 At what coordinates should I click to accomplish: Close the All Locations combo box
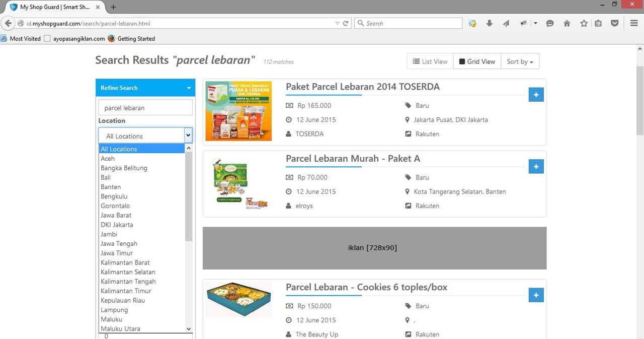point(145,136)
